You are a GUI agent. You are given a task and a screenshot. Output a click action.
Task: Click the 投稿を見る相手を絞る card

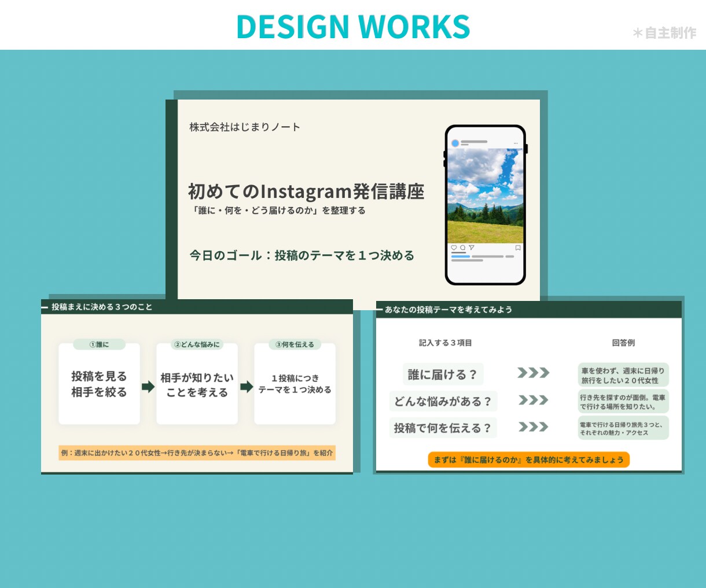pos(99,384)
